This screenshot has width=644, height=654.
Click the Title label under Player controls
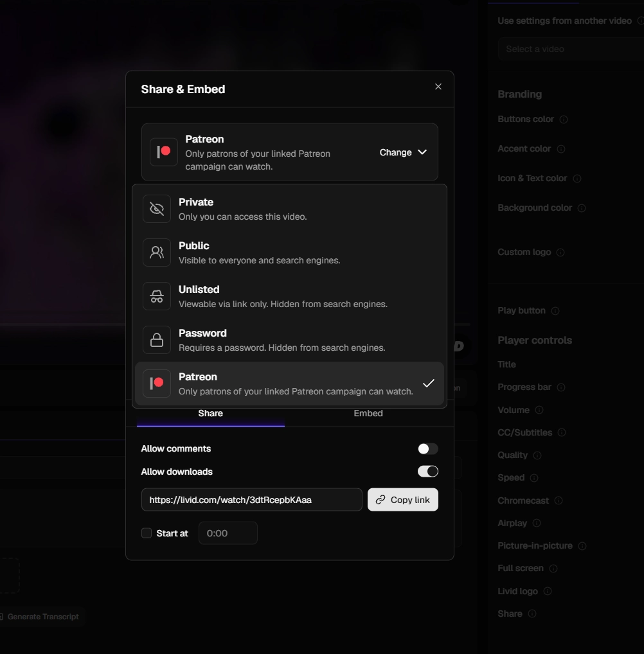pyautogui.click(x=506, y=364)
